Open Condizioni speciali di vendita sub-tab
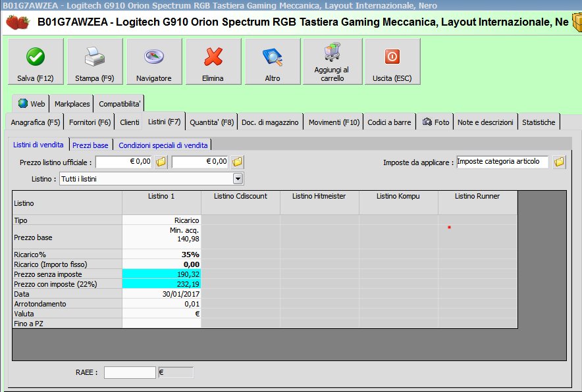582x392 pixels. (163, 145)
